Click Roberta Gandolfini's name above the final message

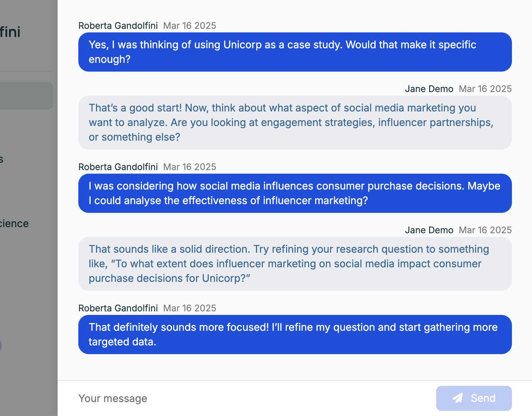click(x=118, y=308)
